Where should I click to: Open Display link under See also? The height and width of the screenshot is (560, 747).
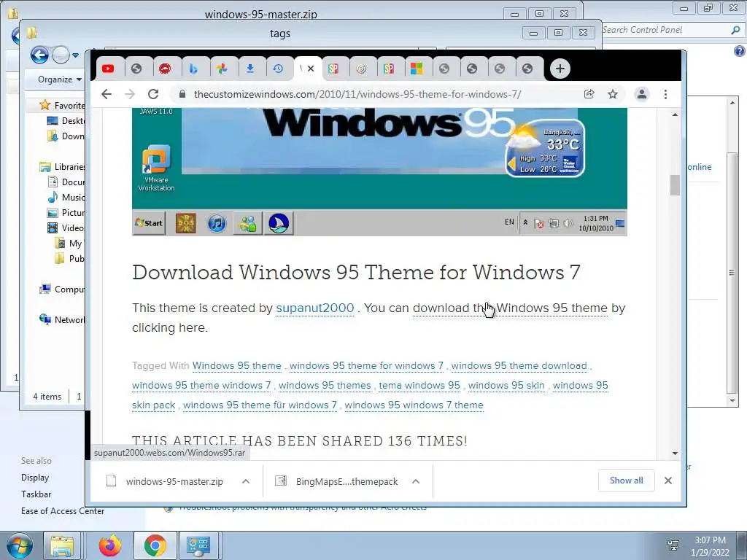coord(35,478)
